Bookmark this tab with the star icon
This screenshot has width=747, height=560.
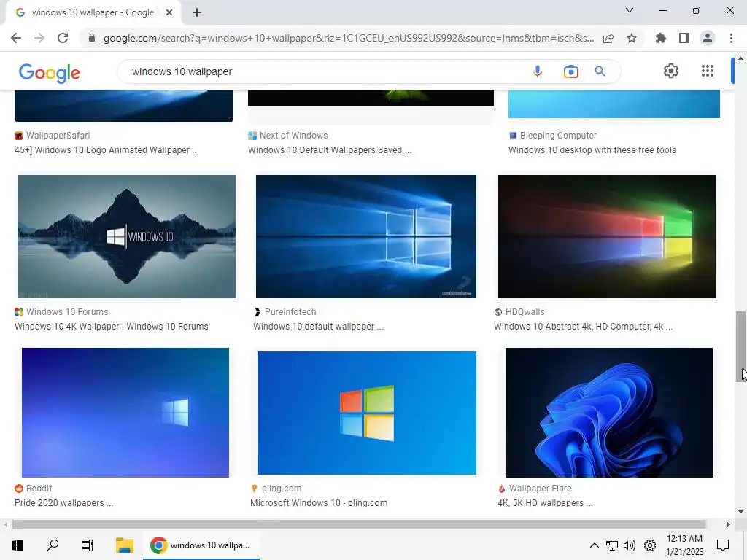(x=632, y=38)
